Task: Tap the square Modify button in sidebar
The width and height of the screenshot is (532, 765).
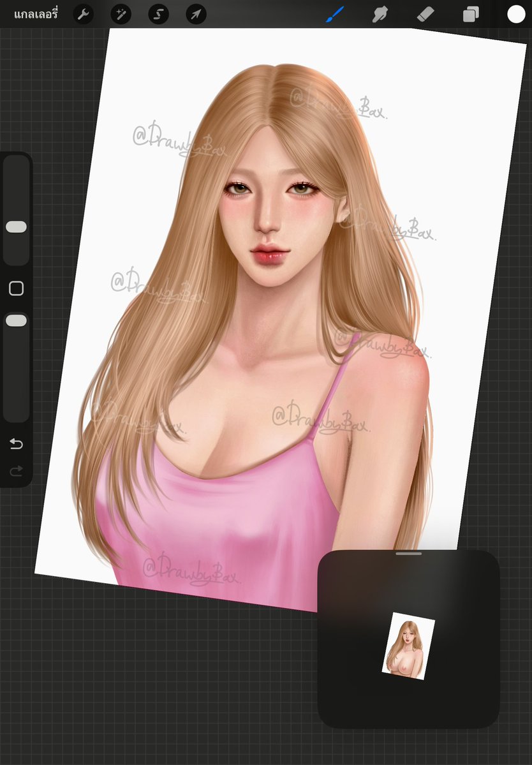Action: pyautogui.click(x=16, y=288)
